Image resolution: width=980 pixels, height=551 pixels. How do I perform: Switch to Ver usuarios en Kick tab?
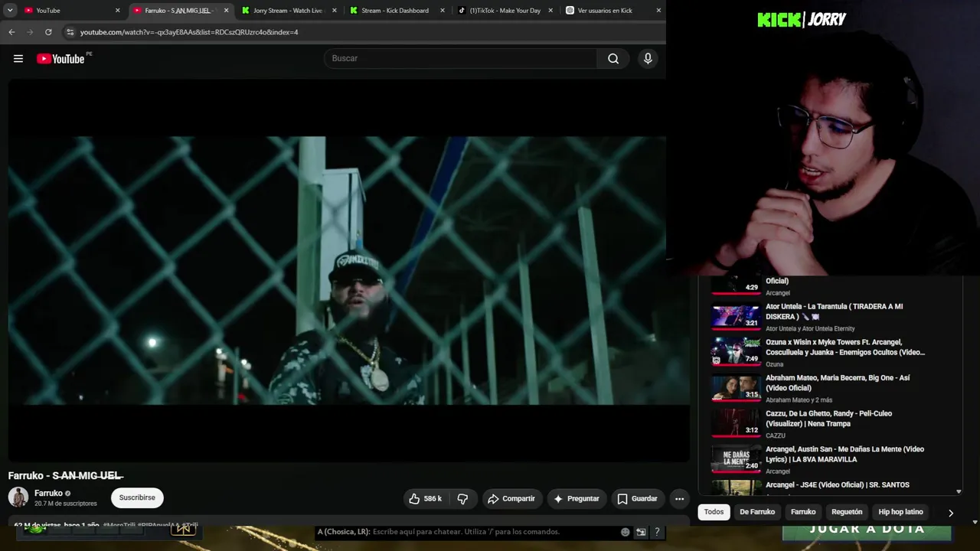612,11
